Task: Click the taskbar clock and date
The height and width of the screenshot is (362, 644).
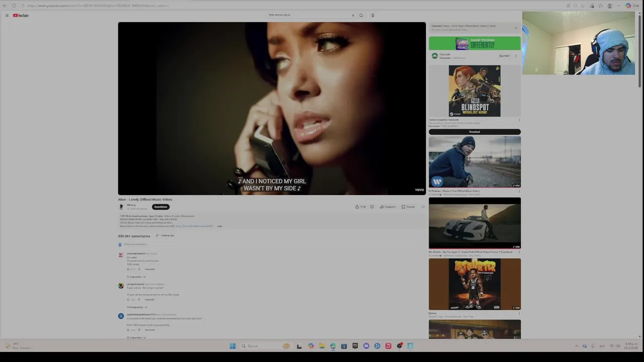Action: 631,346
